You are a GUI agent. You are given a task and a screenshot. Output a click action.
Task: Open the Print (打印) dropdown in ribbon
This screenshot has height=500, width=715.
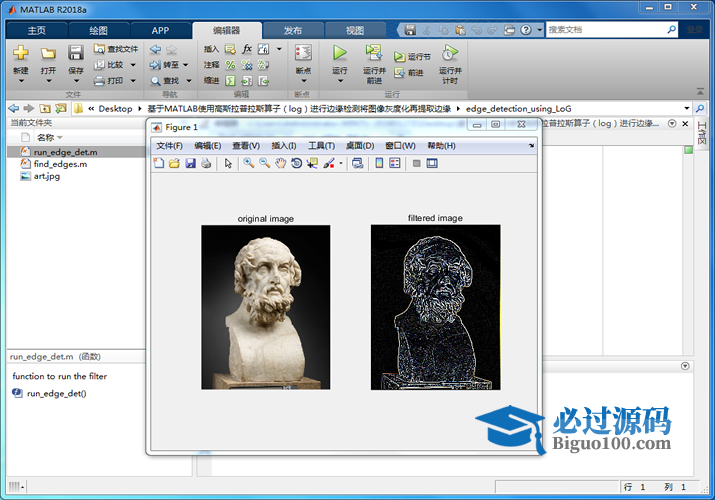tap(133, 80)
